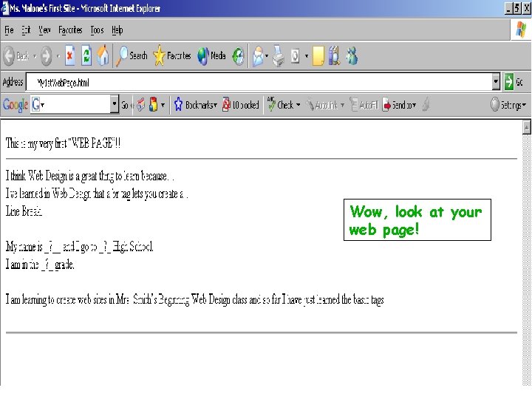Screen dimensions: 532x399
Task: Click the Google logo on toolbar
Action: 16,105
